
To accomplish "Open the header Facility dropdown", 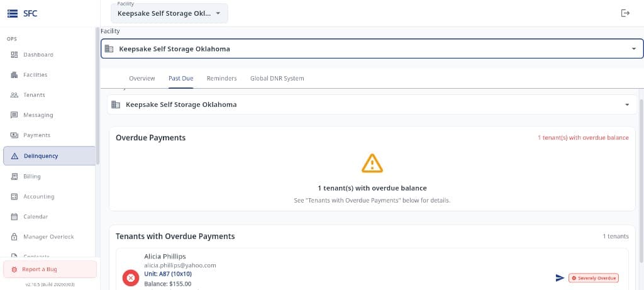I will pos(169,13).
